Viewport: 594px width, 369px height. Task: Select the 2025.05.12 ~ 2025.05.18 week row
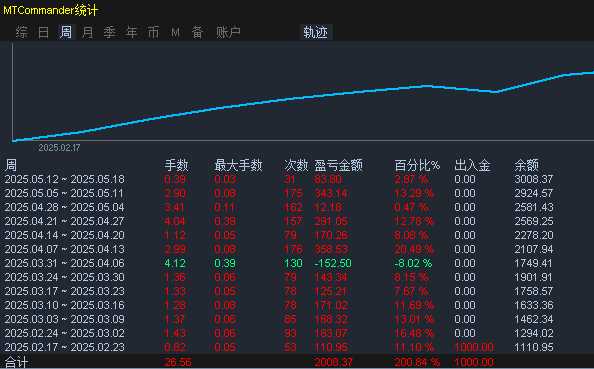(x=297, y=179)
